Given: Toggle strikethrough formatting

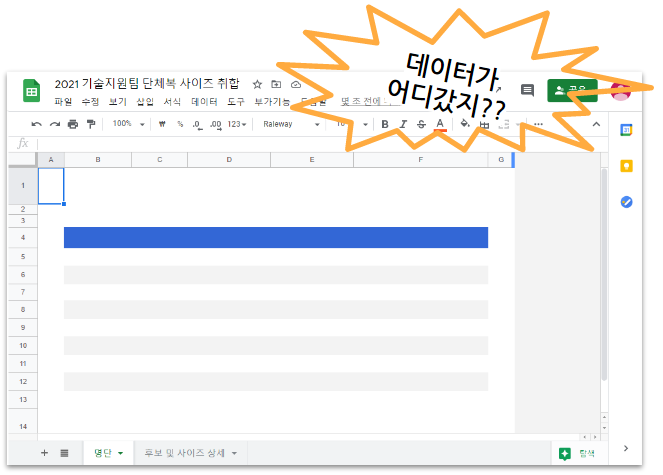Looking at the screenshot, I should (421, 124).
